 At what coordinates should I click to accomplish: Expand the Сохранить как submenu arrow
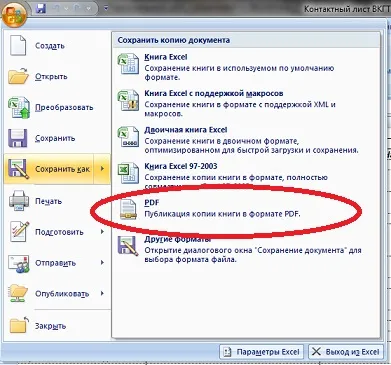tap(102, 169)
